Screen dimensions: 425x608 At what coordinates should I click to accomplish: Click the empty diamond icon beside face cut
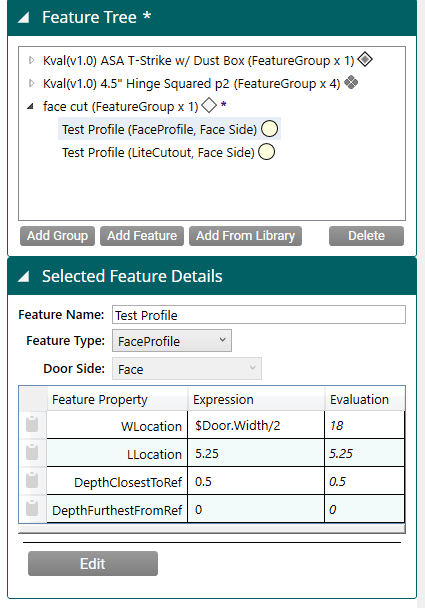209,105
